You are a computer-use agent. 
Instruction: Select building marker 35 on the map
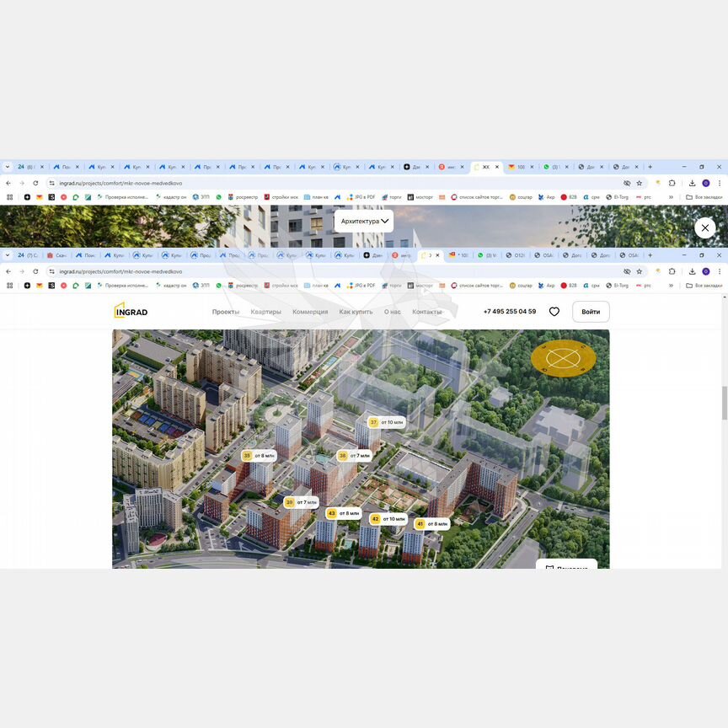click(247, 456)
